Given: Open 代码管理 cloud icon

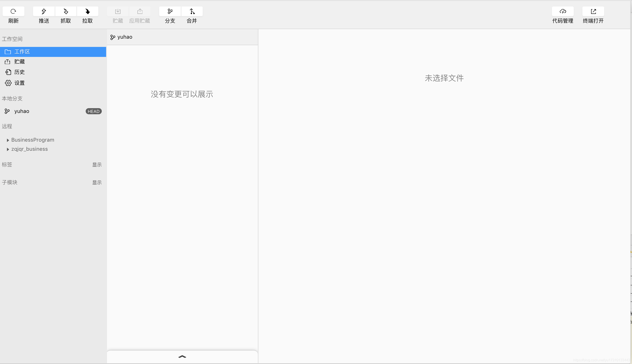Looking at the screenshot, I should pyautogui.click(x=563, y=11).
